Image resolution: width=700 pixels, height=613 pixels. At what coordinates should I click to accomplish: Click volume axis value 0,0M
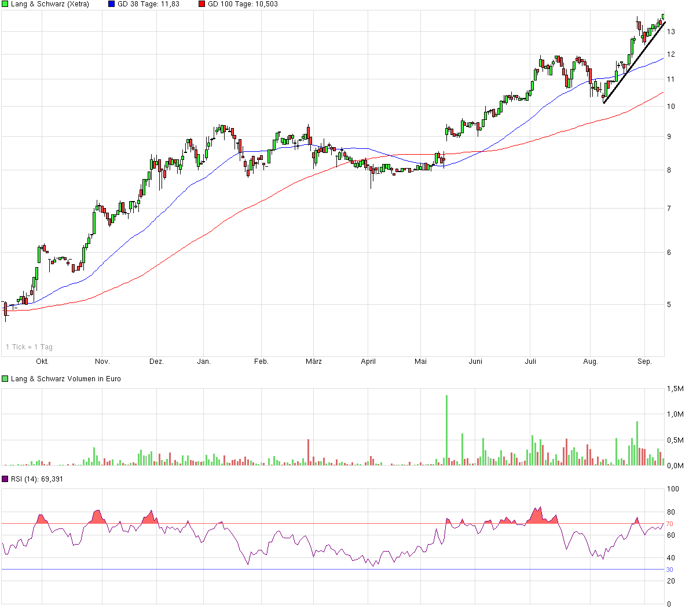coord(676,466)
